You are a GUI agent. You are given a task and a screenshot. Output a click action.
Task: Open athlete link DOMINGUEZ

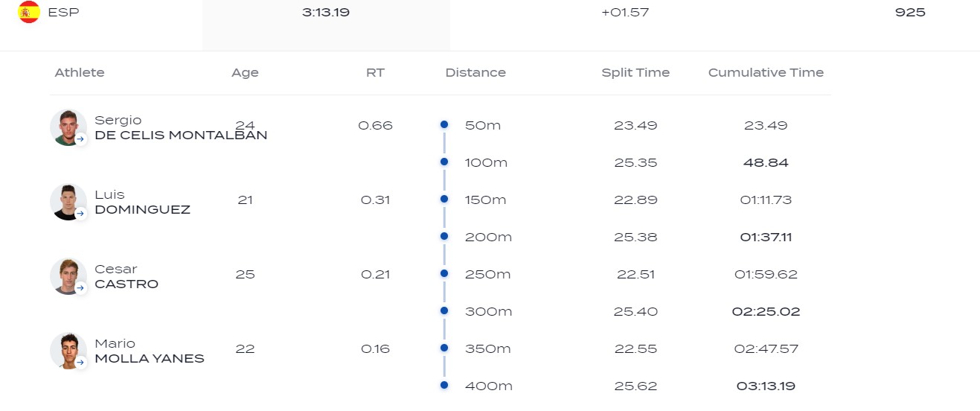(x=142, y=210)
